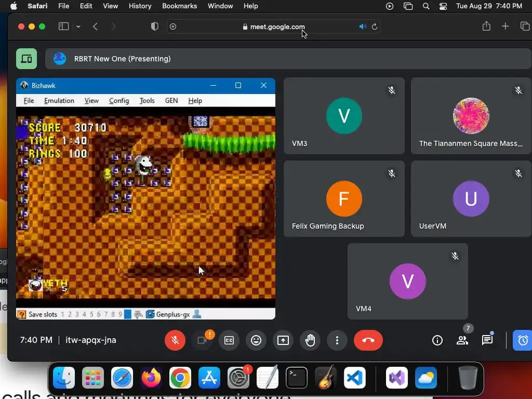Open the Safari share button
The width and height of the screenshot is (532, 399).
click(x=486, y=26)
